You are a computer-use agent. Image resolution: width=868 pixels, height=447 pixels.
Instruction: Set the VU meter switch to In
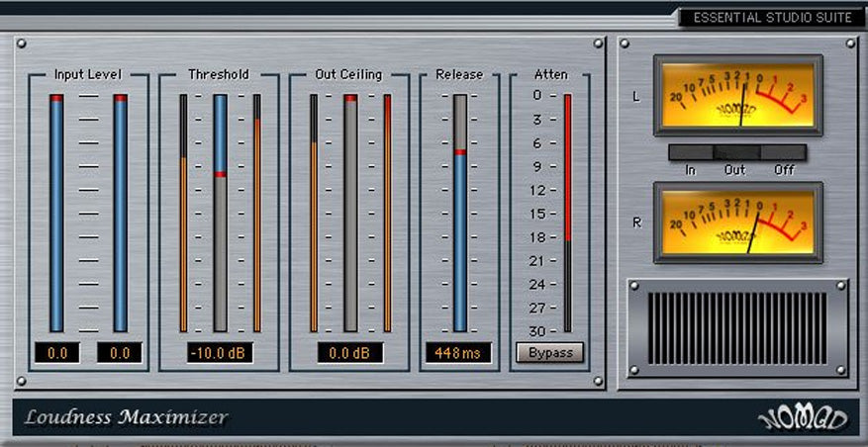[691, 152]
